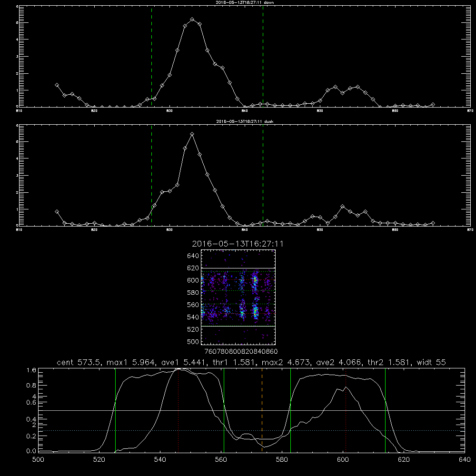
Task: Click the "620" y-axis label of spectral image
Action: tap(193, 268)
